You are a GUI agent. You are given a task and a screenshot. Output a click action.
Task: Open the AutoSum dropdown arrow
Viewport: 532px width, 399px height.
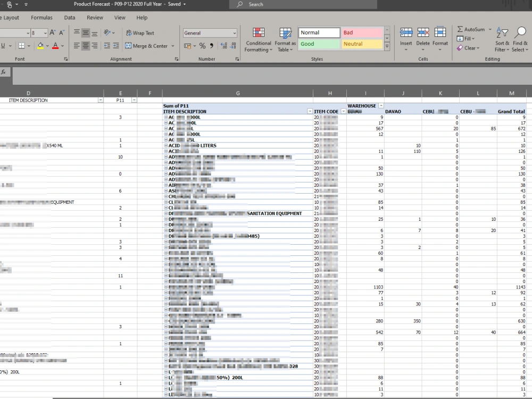pos(490,29)
